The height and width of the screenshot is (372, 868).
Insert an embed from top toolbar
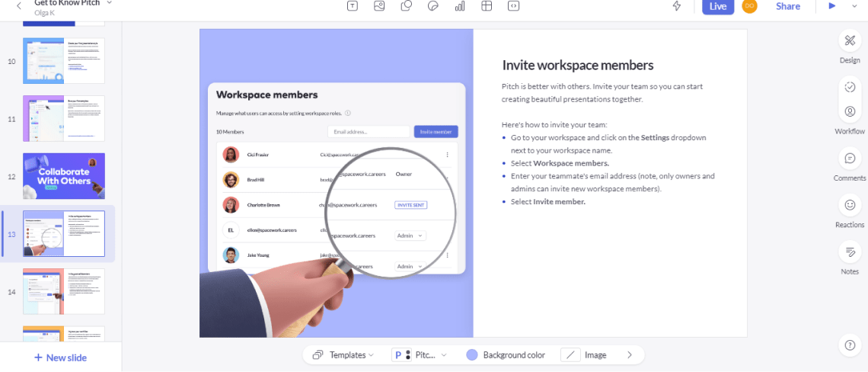514,6
